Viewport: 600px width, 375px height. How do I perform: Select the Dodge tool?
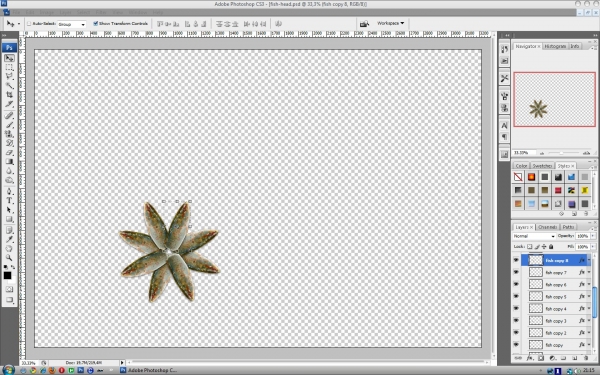(x=9, y=180)
